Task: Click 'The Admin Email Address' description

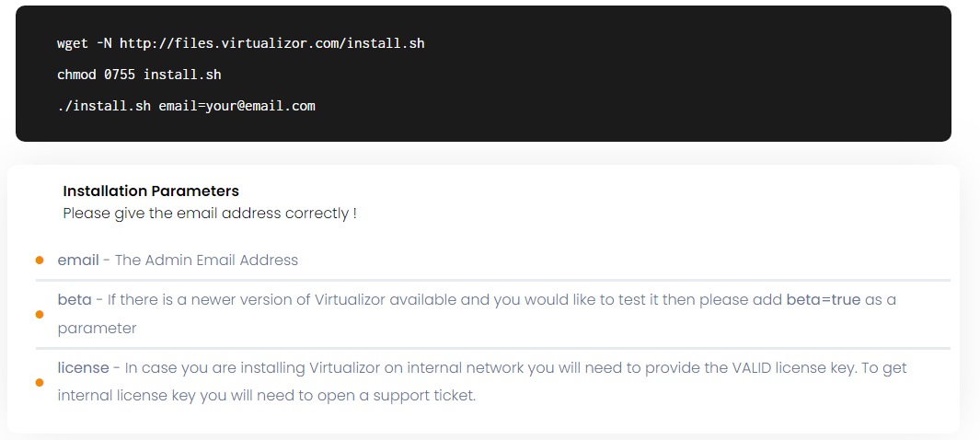Action: (x=206, y=260)
